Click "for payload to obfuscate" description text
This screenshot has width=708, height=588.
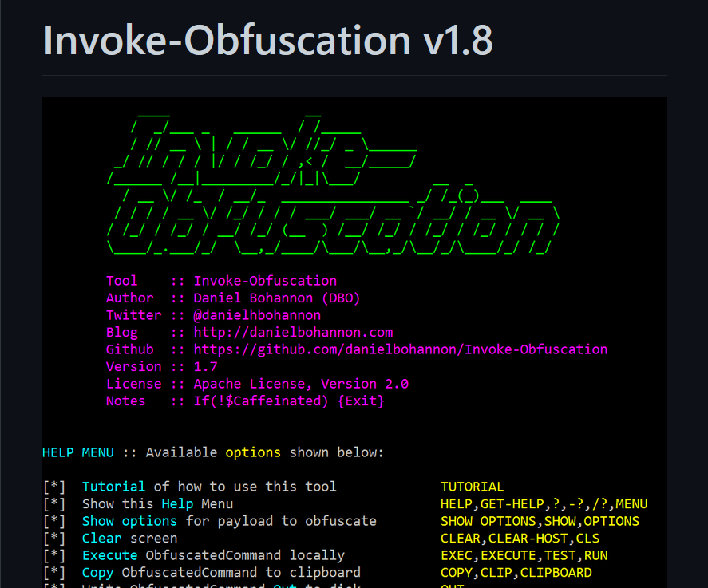tap(281, 521)
